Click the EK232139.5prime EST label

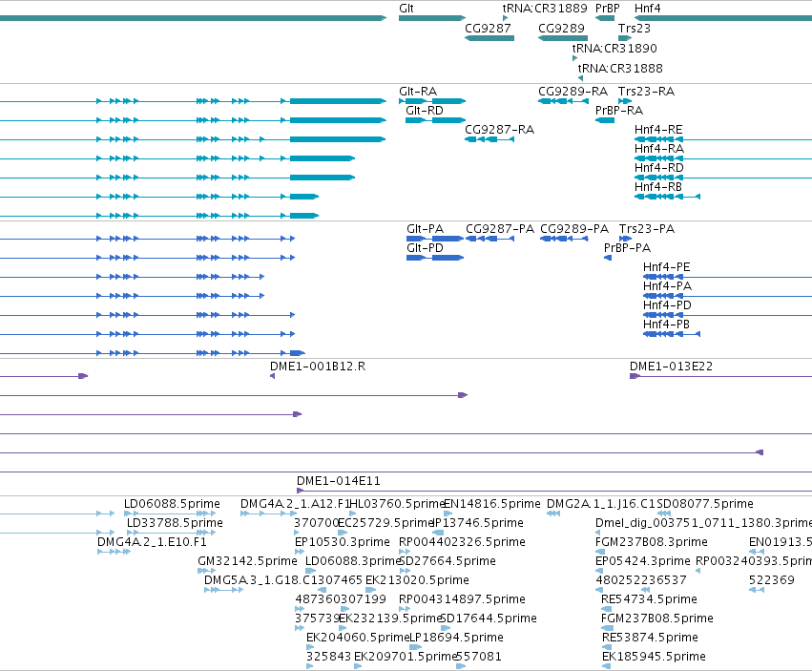pos(390,619)
